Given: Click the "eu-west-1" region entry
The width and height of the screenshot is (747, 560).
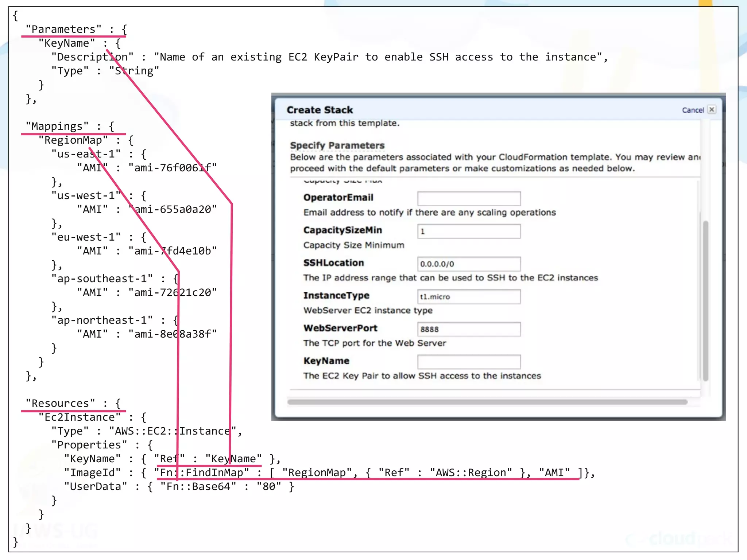Looking at the screenshot, I should [86, 237].
